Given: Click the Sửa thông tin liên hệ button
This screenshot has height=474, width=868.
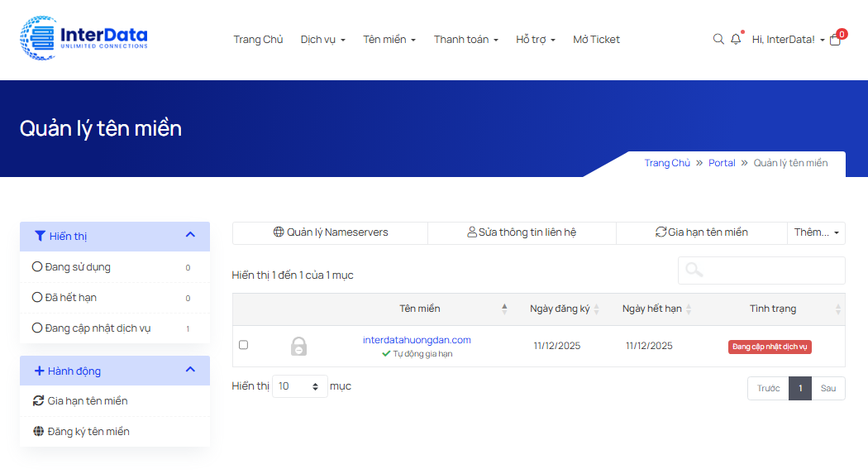Looking at the screenshot, I should (x=522, y=232).
